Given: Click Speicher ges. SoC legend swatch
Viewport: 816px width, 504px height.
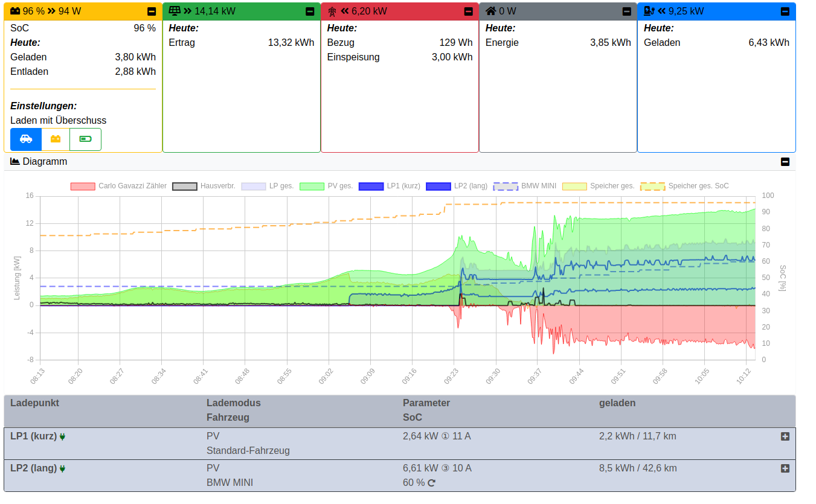Looking at the screenshot, I should [x=652, y=187].
